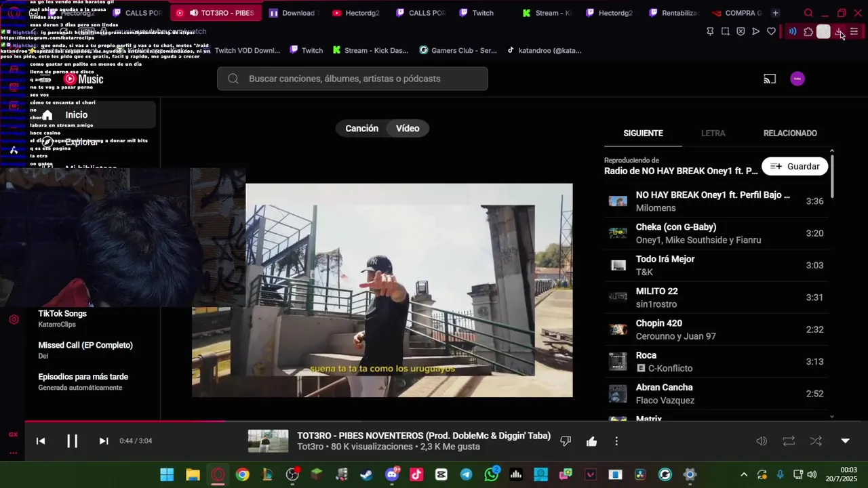Click the snapshot capture icon in toolbar
Viewport: 868px width, 488px height.
tap(725, 31)
